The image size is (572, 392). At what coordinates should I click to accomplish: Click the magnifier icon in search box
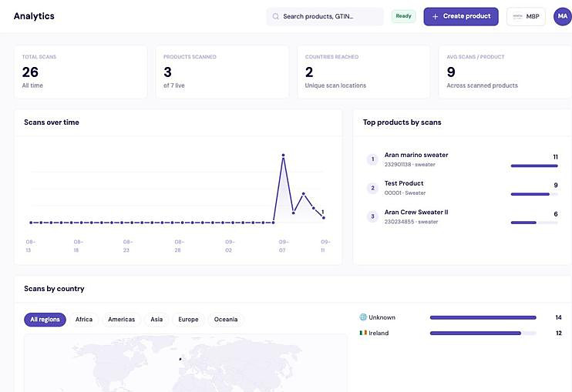(276, 16)
